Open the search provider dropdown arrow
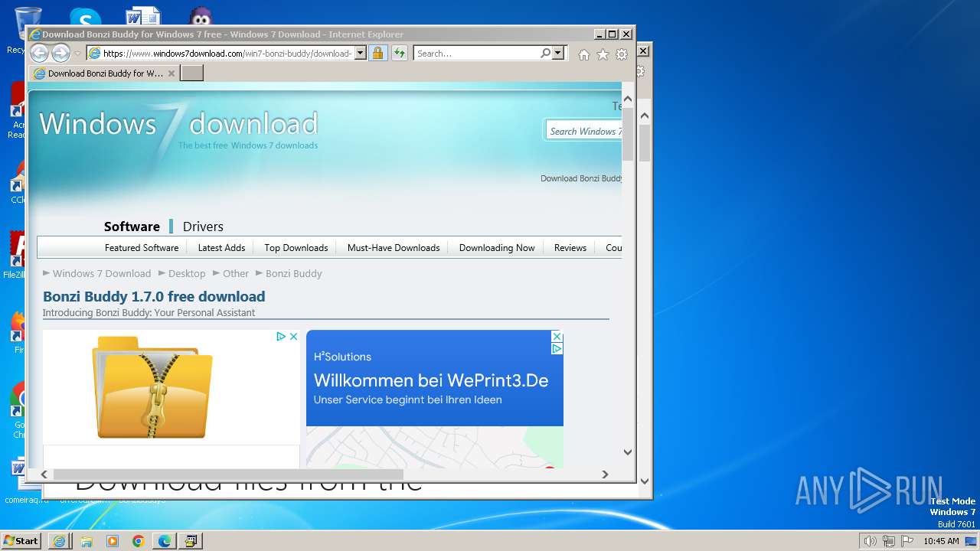Screen dimensions: 980x551 558,54
